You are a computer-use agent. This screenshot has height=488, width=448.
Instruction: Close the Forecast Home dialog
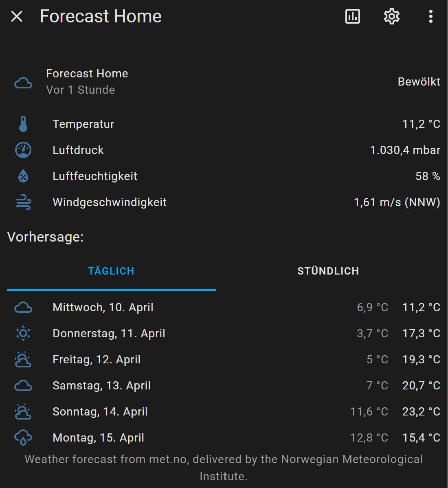coord(17,16)
